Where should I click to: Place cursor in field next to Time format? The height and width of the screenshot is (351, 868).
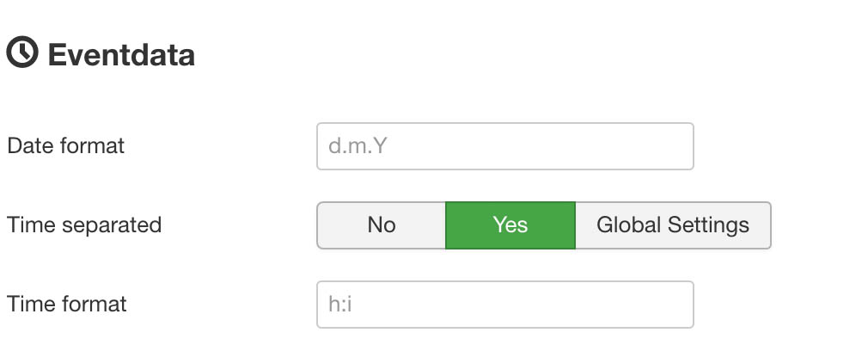(504, 305)
